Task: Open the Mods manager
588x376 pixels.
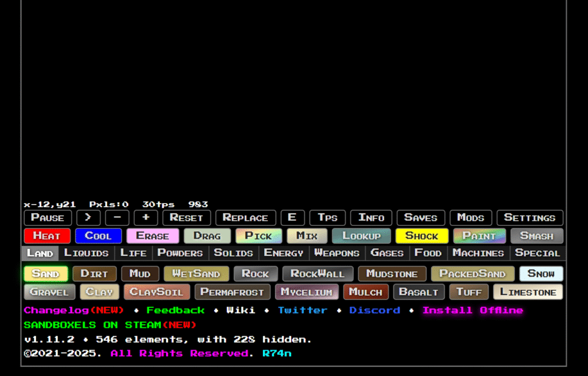Action: (x=470, y=218)
